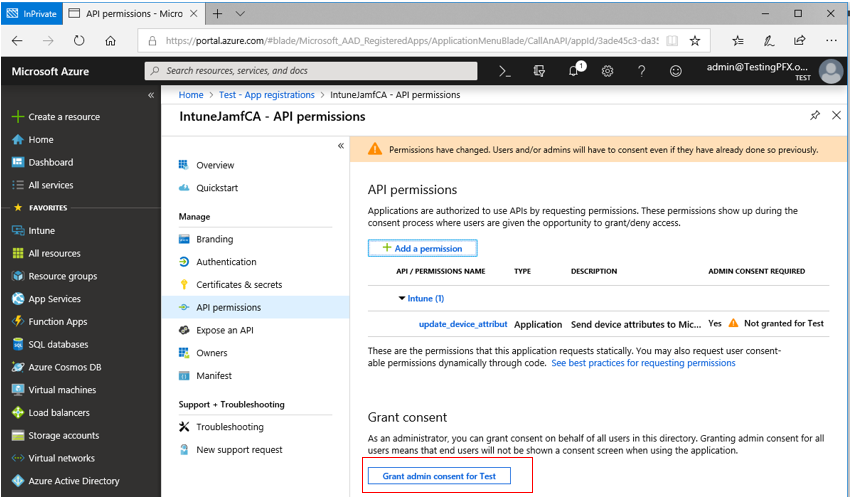Open the notifications bell icon
The height and width of the screenshot is (500, 851).
(575, 70)
